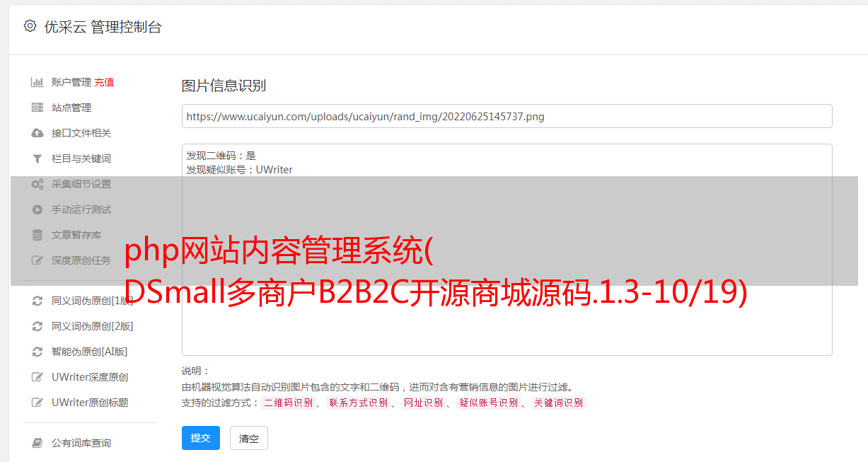Select the UWriter深度原创 edit icon
The width and height of the screenshot is (868, 462).
pyautogui.click(x=37, y=377)
